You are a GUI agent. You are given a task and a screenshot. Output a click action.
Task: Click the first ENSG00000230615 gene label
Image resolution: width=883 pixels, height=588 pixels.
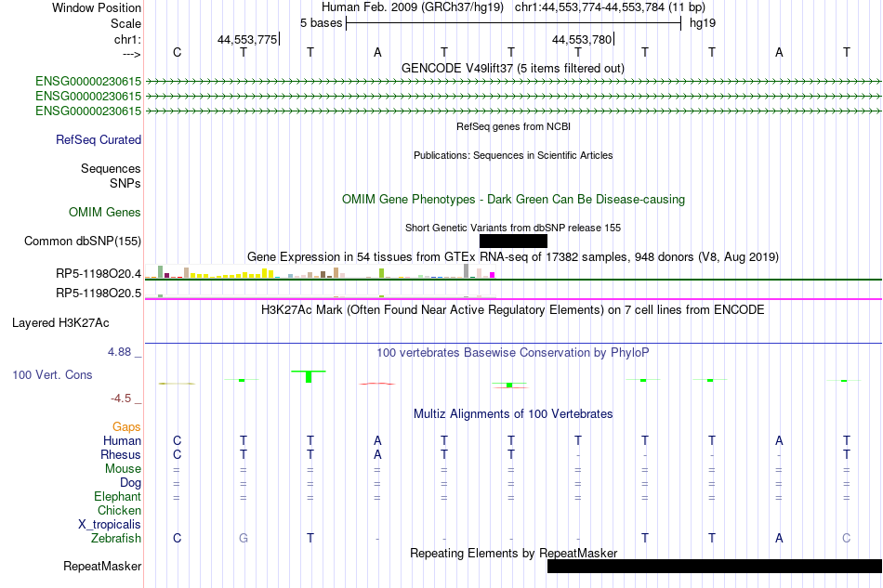coord(88,82)
